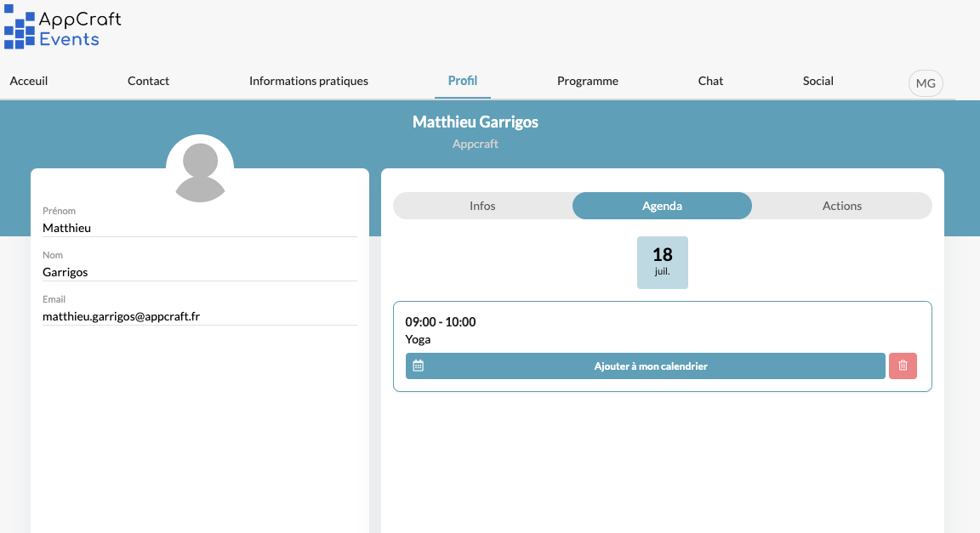Click the AppCraft Events logo
Viewport: 980px width, 533px height.
[x=63, y=29]
